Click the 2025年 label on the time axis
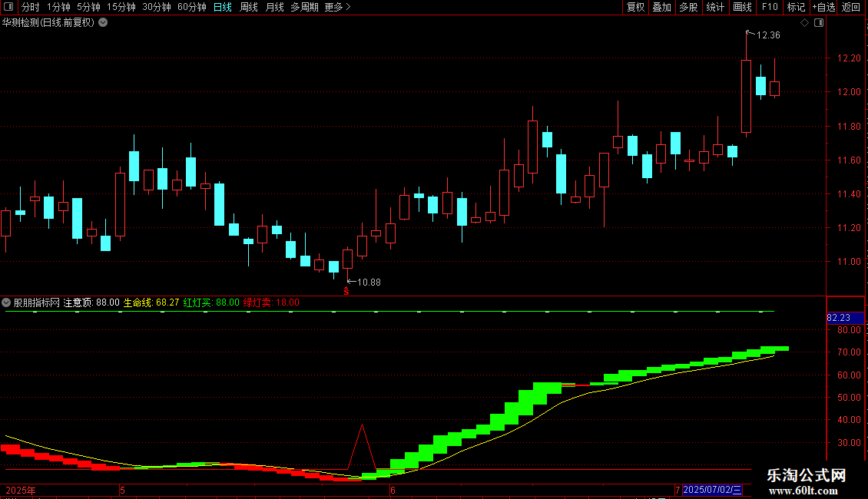 pyautogui.click(x=21, y=490)
